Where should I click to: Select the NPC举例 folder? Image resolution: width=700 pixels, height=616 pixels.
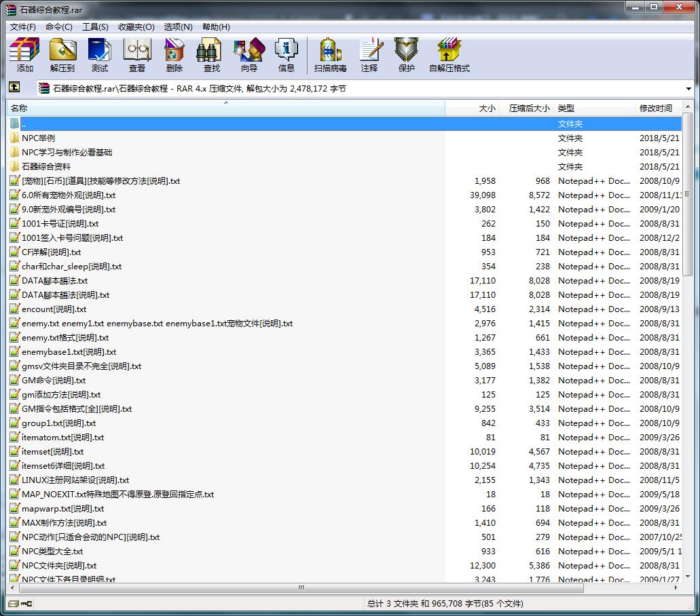click(38, 138)
